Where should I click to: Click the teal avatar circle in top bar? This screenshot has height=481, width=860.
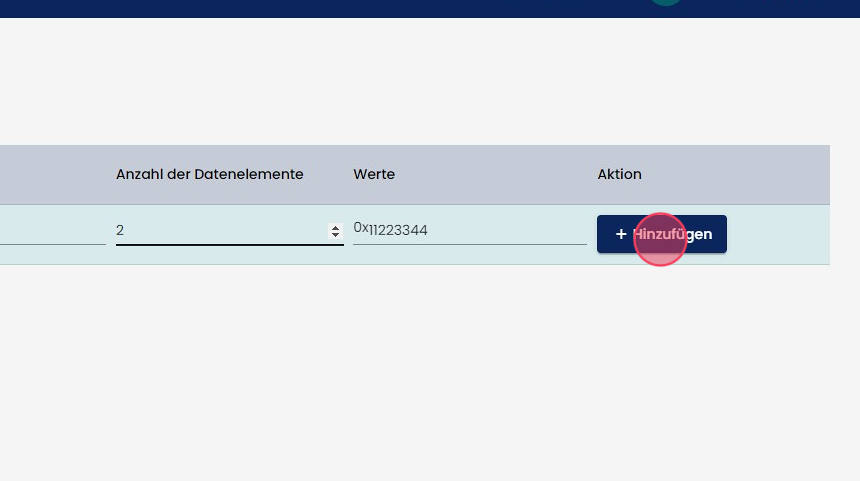click(x=665, y=3)
